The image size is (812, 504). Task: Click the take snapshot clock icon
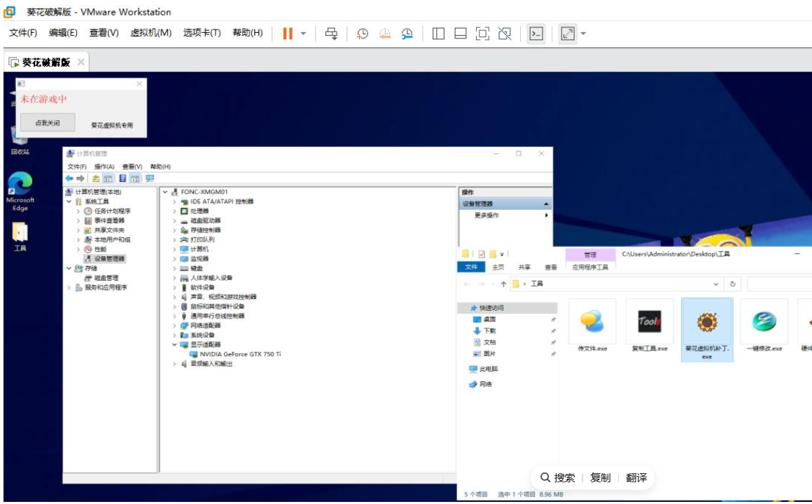pyautogui.click(x=363, y=34)
